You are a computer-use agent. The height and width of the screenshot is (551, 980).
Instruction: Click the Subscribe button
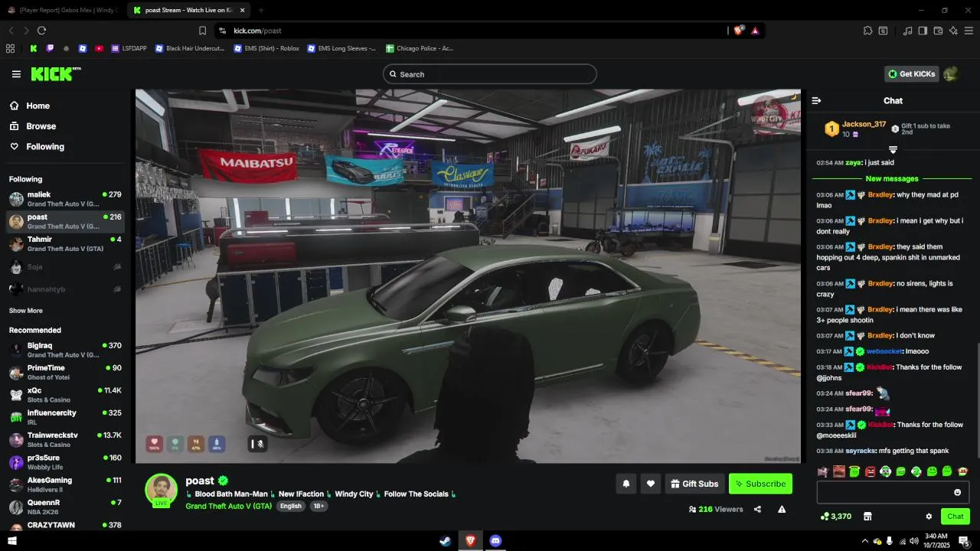(760, 484)
